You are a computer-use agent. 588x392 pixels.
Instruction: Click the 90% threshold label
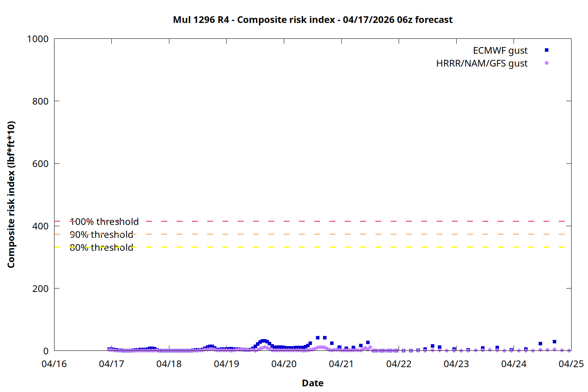tap(101, 235)
